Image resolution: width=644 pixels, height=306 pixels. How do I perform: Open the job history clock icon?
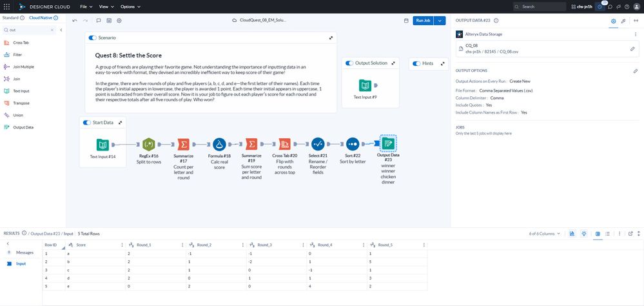click(600, 6)
